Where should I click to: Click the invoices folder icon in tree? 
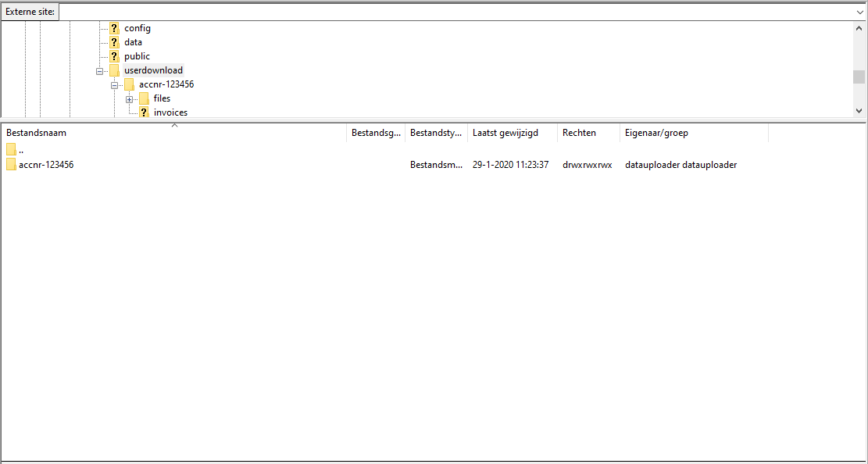144,112
